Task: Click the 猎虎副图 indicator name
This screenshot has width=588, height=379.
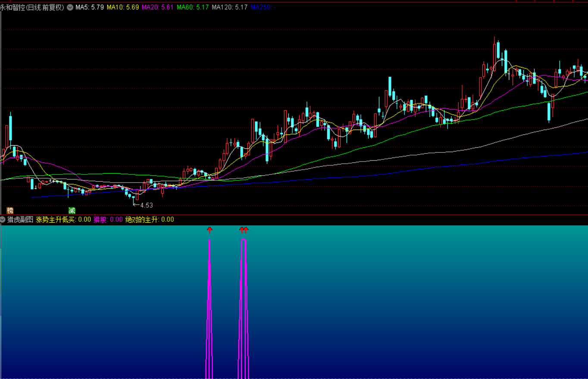Action: pyautogui.click(x=20, y=219)
